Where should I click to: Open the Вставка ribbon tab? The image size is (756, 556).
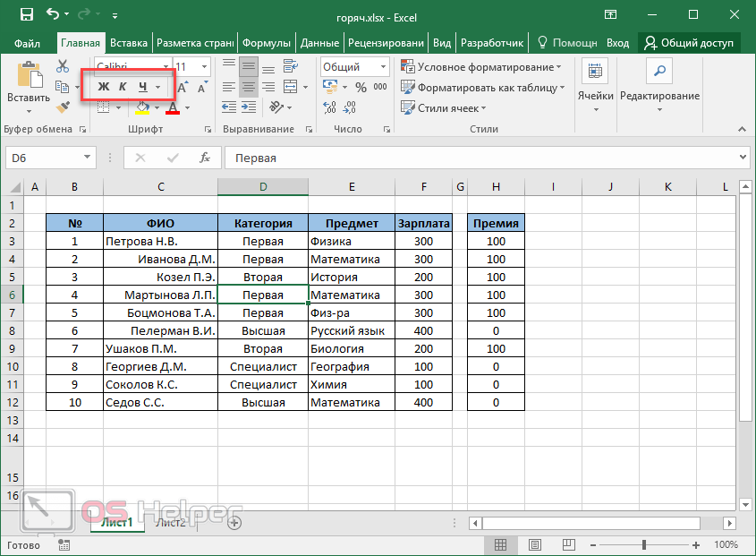(x=129, y=43)
